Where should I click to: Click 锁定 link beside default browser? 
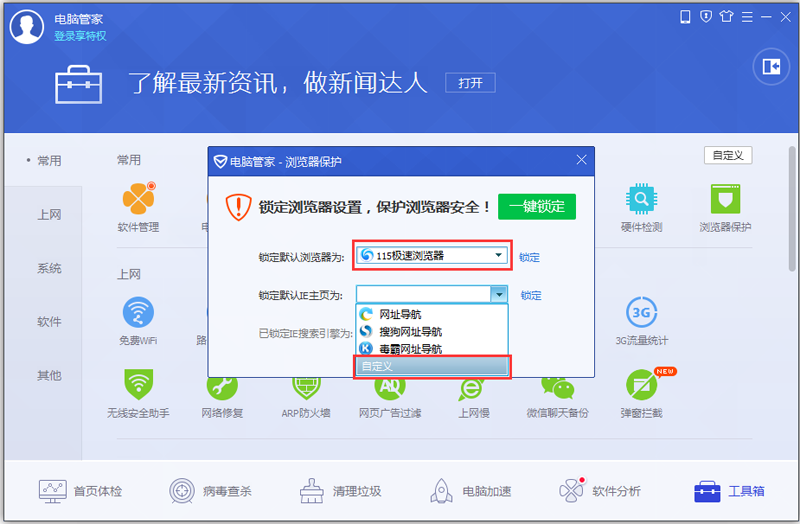[x=529, y=257]
